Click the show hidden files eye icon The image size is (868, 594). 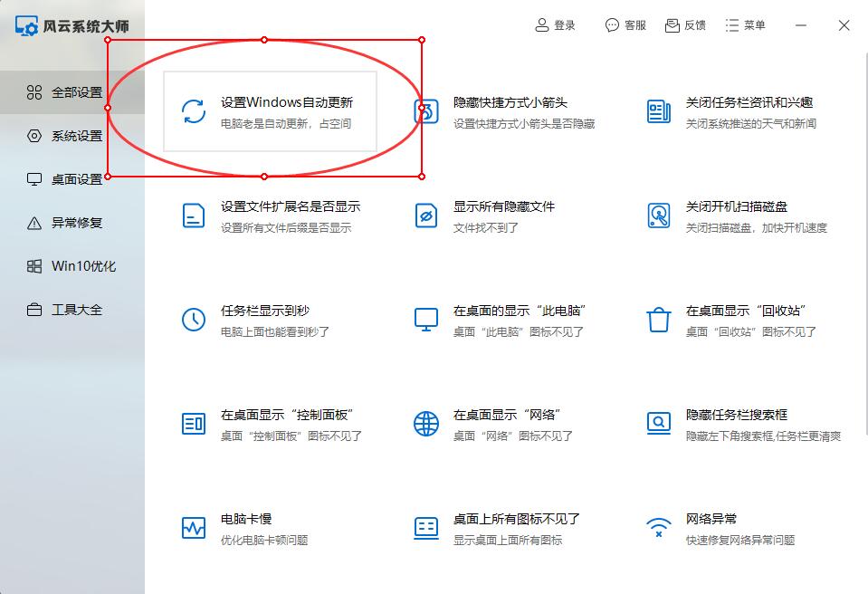pos(426,216)
